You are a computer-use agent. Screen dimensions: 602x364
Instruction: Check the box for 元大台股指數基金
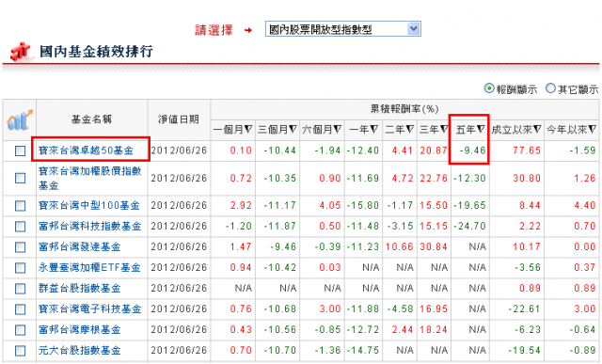[20, 351]
